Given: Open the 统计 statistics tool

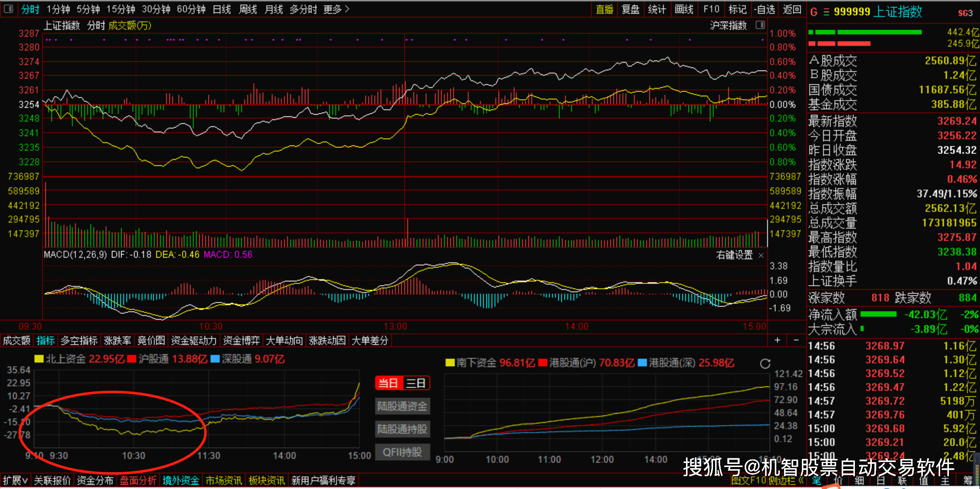Looking at the screenshot, I should [657, 9].
